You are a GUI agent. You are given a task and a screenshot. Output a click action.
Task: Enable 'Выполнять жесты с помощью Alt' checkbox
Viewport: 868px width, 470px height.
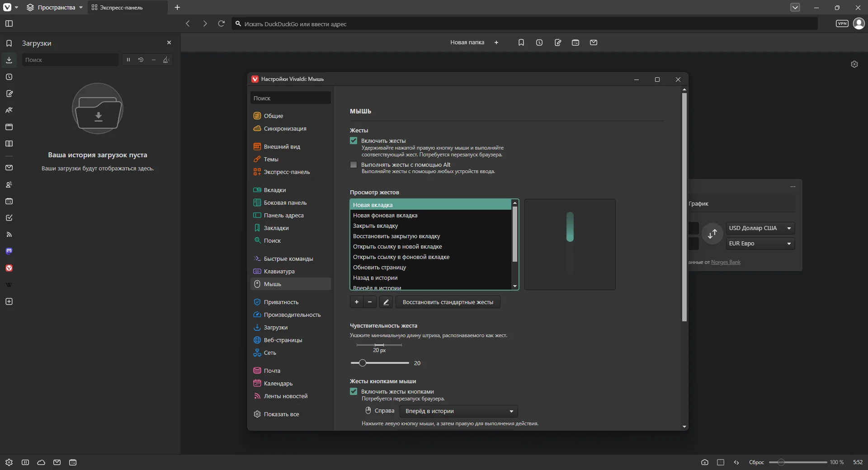pyautogui.click(x=354, y=165)
